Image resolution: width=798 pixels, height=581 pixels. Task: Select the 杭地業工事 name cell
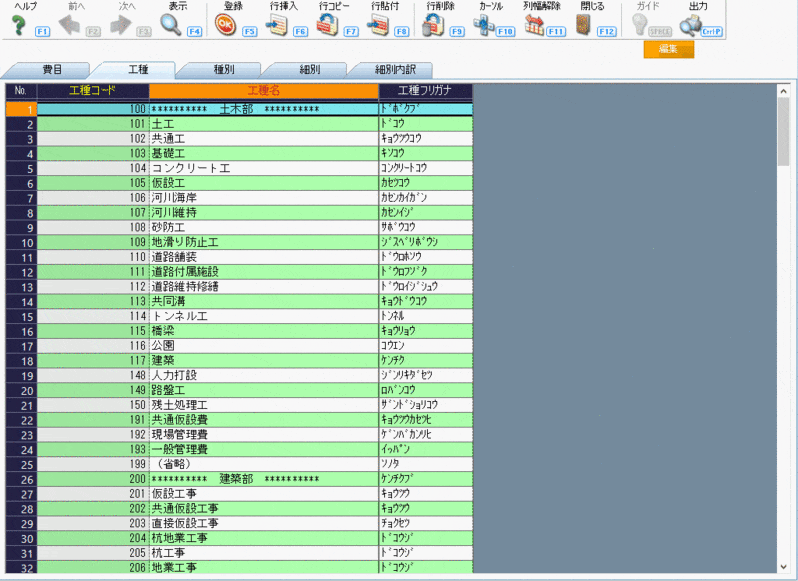click(264, 538)
